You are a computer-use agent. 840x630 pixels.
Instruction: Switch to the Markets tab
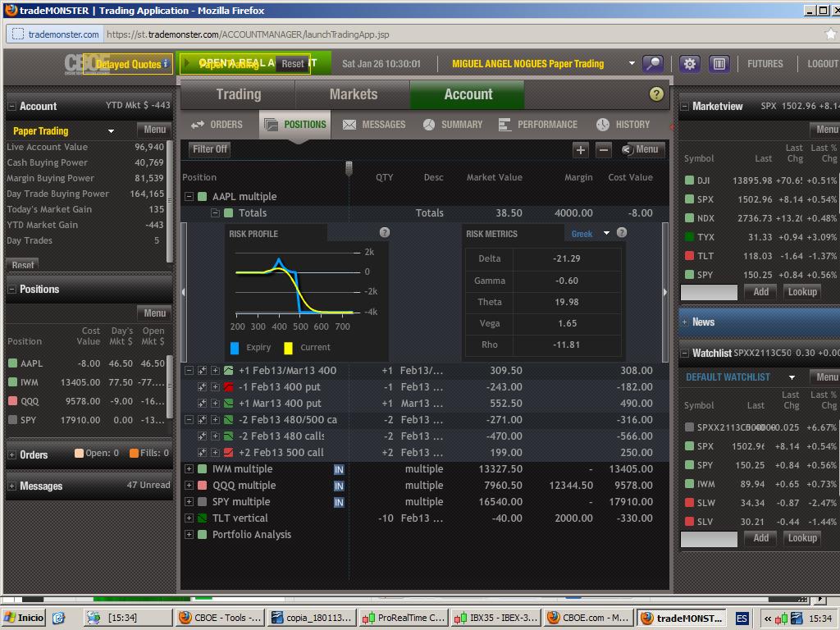353,95
